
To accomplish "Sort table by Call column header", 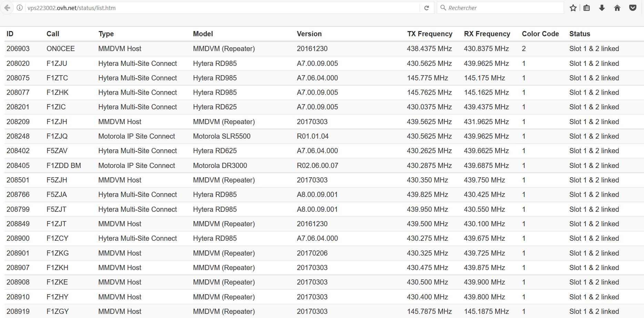I will pos(53,34).
